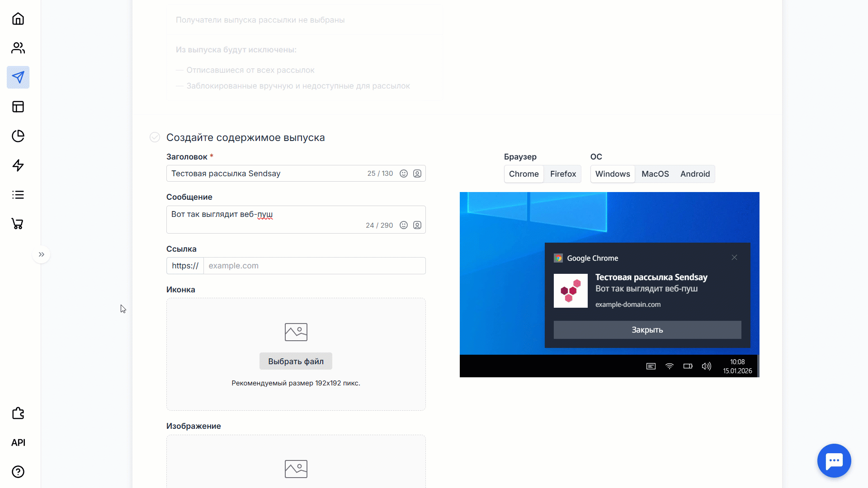Switch OS preview to MacOS
This screenshot has height=488, width=868.
655,174
